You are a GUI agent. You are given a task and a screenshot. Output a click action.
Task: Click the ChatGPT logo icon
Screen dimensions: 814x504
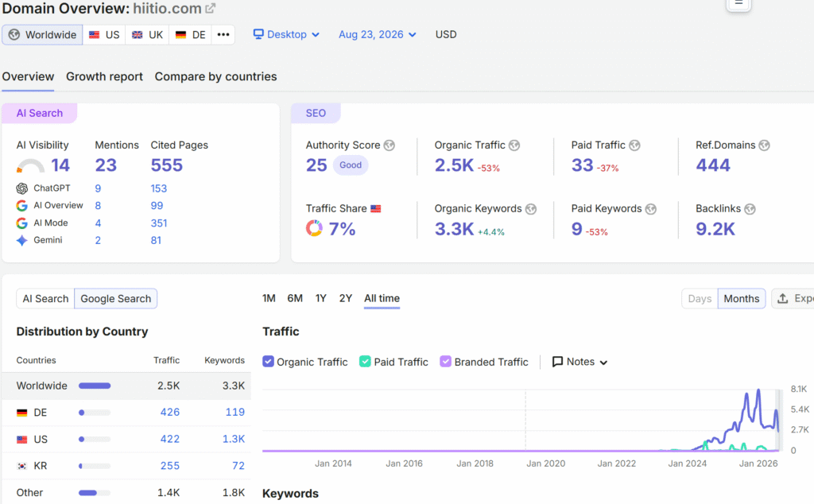21,188
